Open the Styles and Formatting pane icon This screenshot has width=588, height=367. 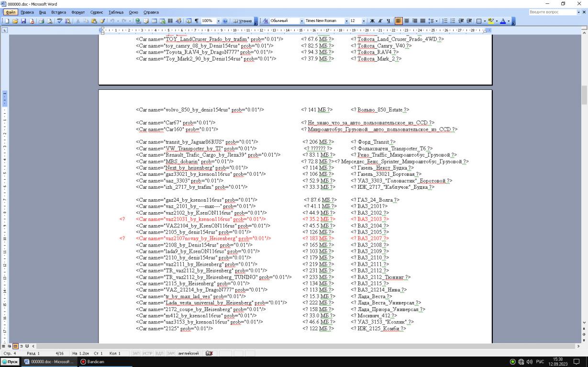point(265,21)
